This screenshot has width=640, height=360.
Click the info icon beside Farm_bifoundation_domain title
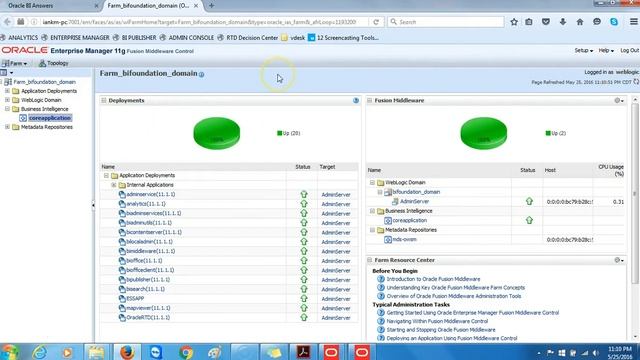pyautogui.click(x=202, y=74)
